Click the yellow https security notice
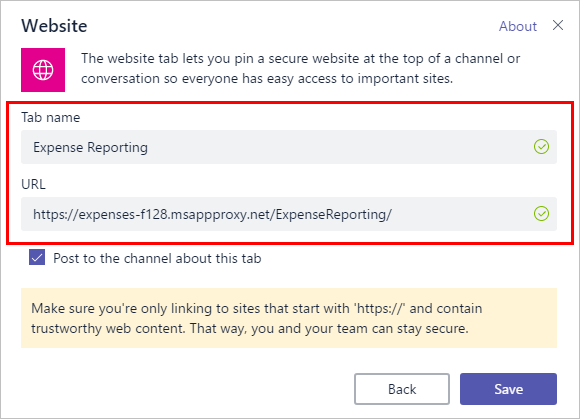Screen dimensions: 580x419 [x=289, y=318]
